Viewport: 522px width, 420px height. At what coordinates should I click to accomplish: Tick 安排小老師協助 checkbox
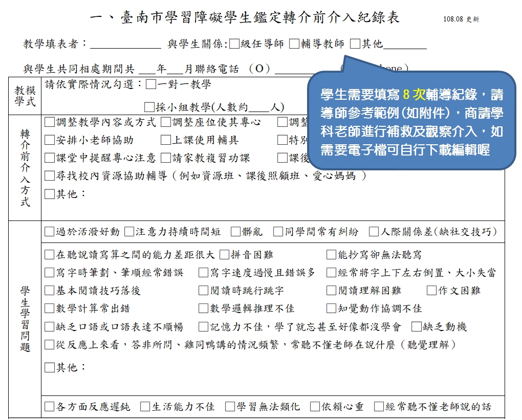point(50,140)
